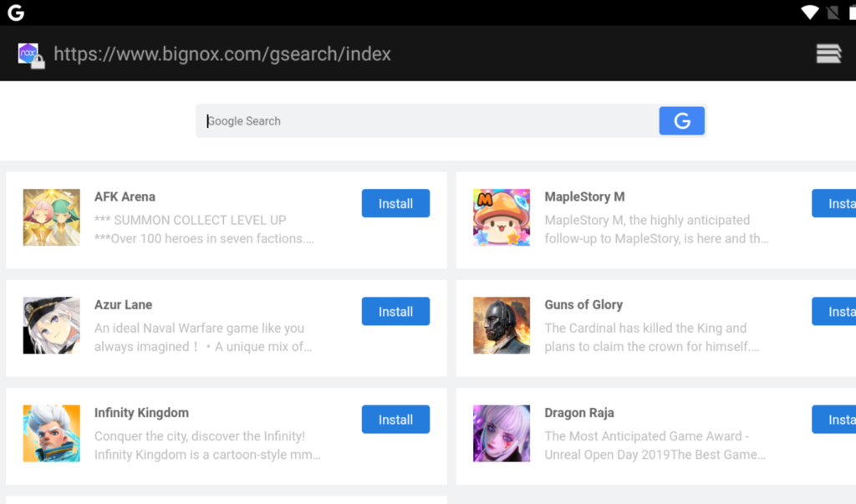856x504 pixels.
Task: Install Infinity Kingdom
Action: [x=395, y=420]
